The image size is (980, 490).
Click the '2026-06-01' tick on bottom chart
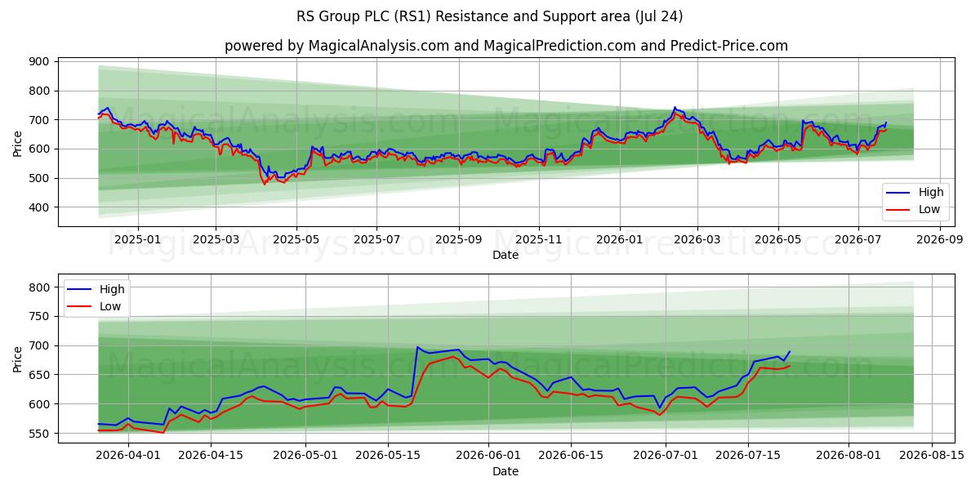pos(488,456)
